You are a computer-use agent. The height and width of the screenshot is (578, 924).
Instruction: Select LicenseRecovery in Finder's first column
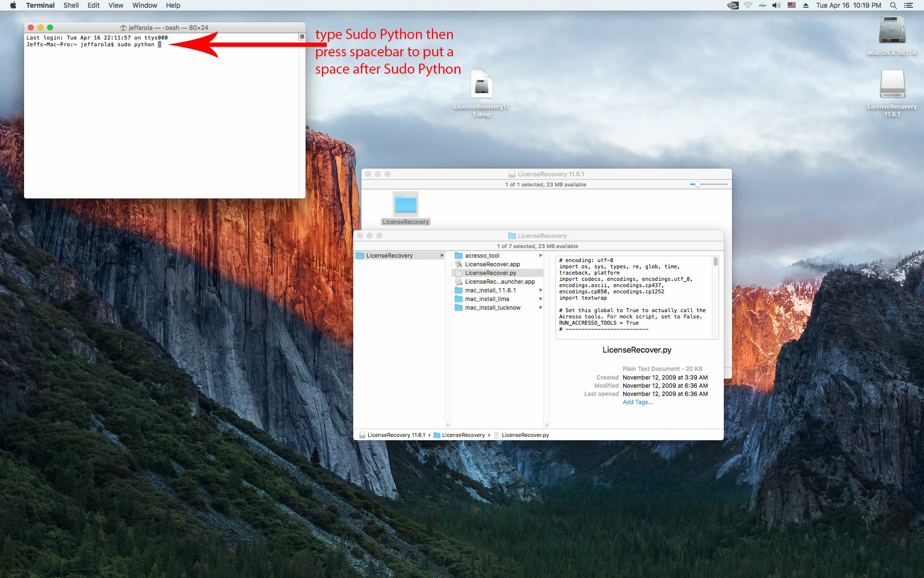[x=389, y=256]
